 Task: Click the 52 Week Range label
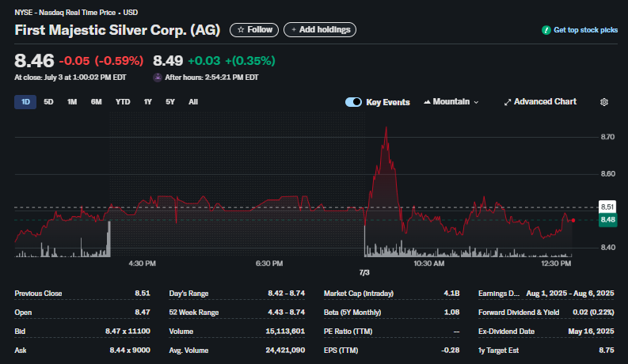(x=194, y=313)
